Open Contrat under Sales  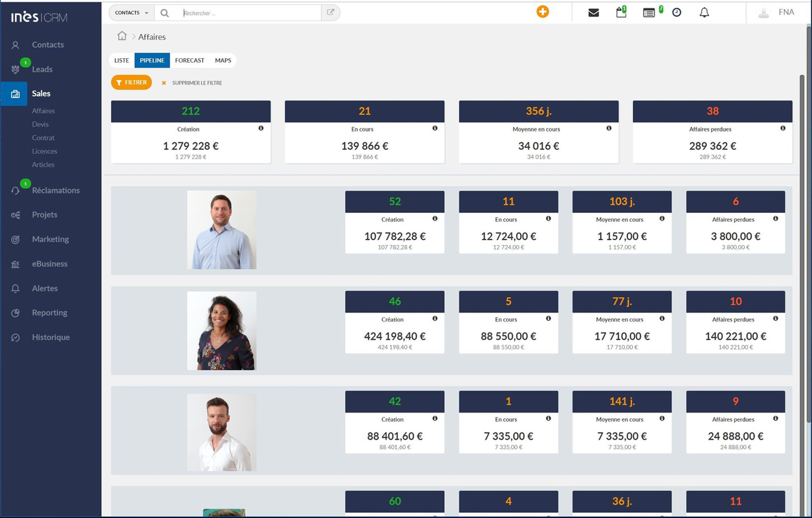[44, 138]
